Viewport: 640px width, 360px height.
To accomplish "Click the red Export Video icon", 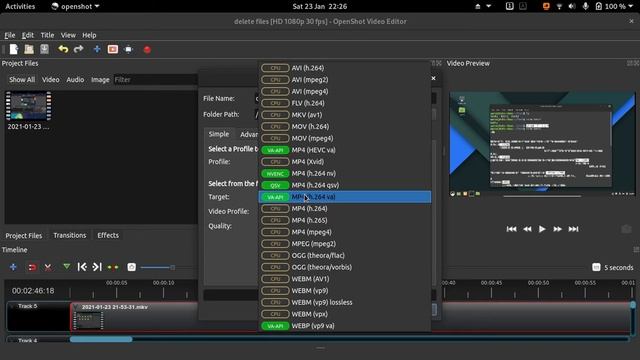I will click(x=147, y=50).
